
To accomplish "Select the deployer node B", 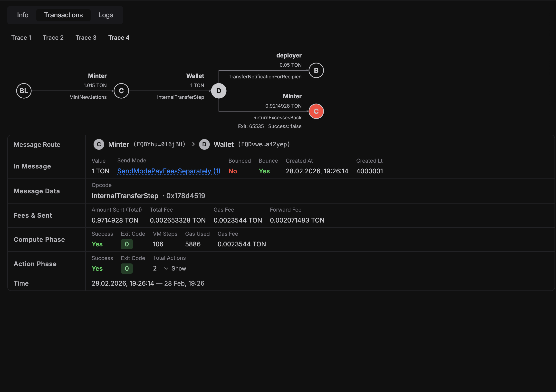I will (x=316, y=70).
